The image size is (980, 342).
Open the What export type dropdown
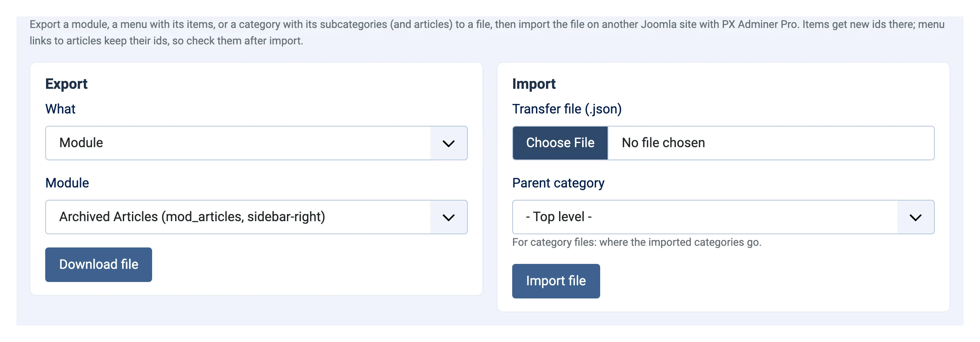[x=256, y=143]
